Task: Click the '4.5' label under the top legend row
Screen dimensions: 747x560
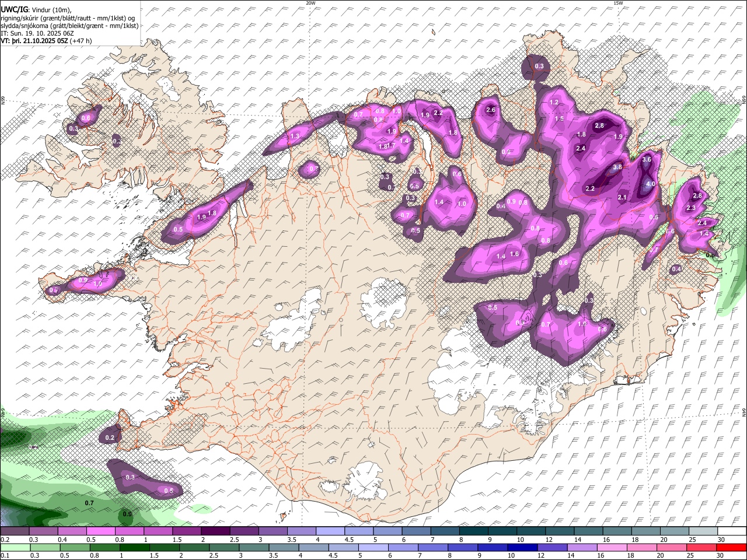Action: point(349,540)
